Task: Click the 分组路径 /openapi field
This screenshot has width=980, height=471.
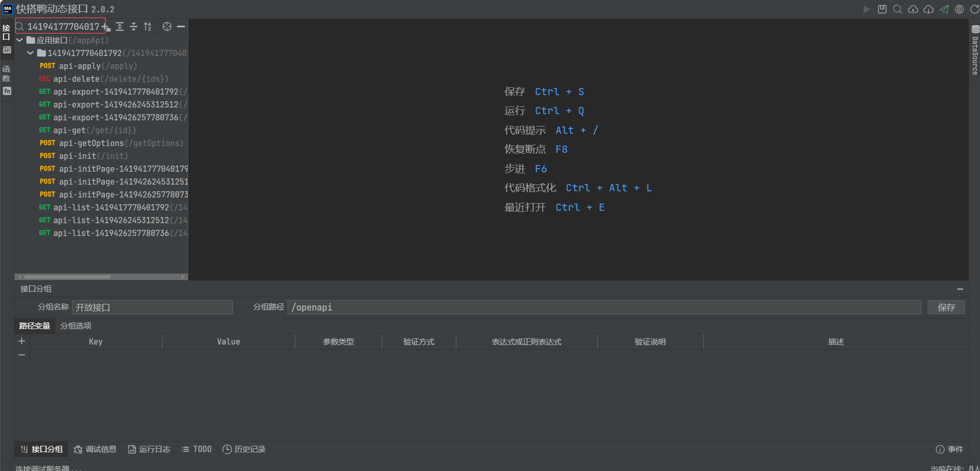Action: (x=604, y=307)
